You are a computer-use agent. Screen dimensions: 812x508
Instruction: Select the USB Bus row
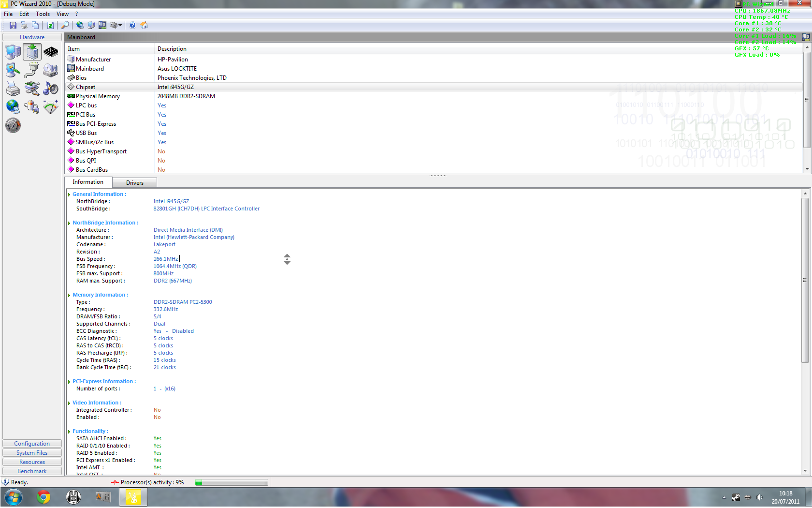pos(434,133)
